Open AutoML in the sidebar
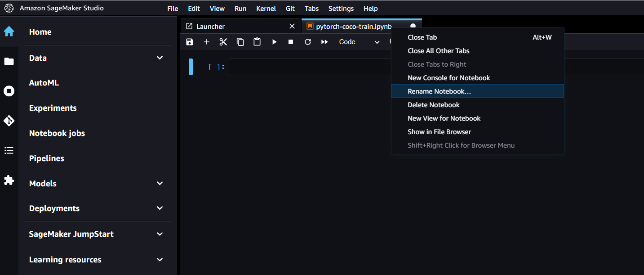Screen dimensions: 644x275 [x=44, y=83]
